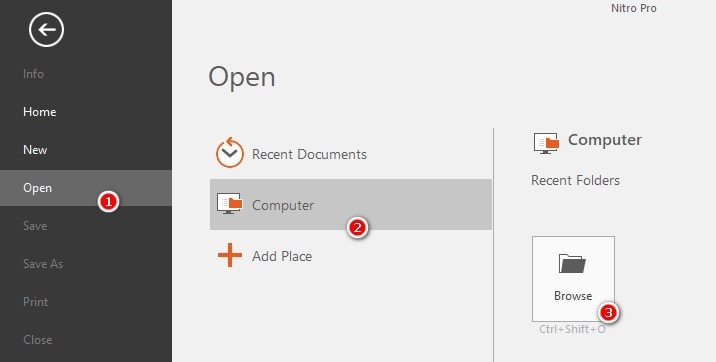The width and height of the screenshot is (716, 362).
Task: Click the Computer monitor icon in places list
Action: click(229, 204)
